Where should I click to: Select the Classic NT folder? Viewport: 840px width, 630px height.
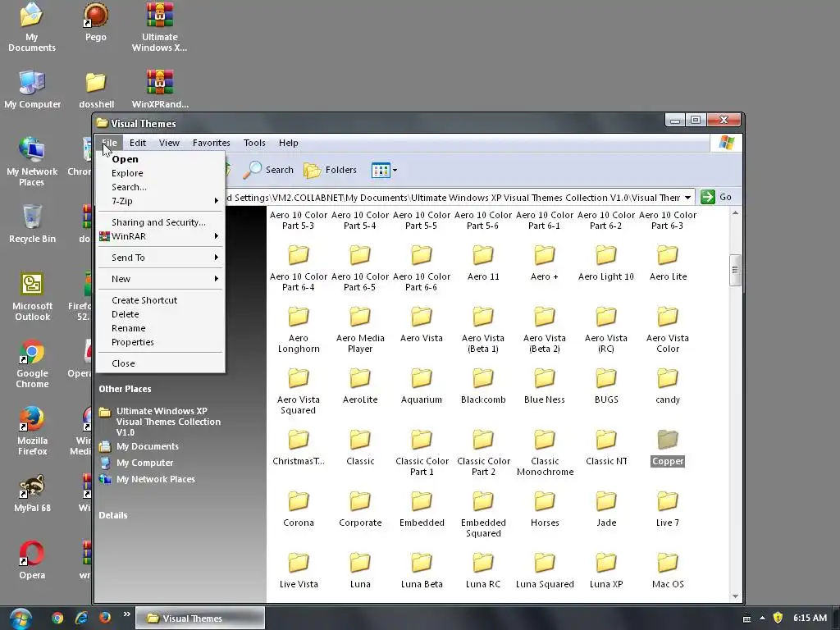click(x=606, y=448)
